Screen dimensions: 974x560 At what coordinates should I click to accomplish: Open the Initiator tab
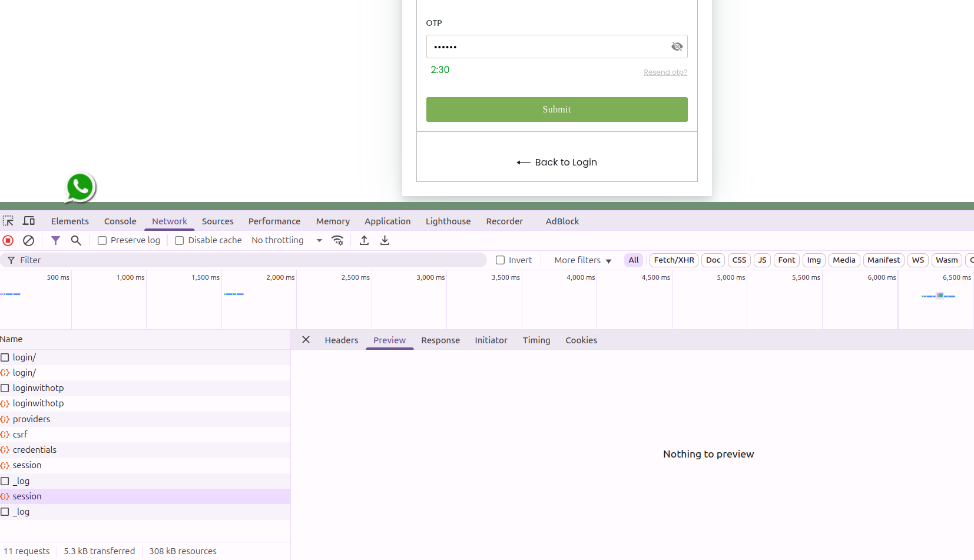click(x=491, y=340)
